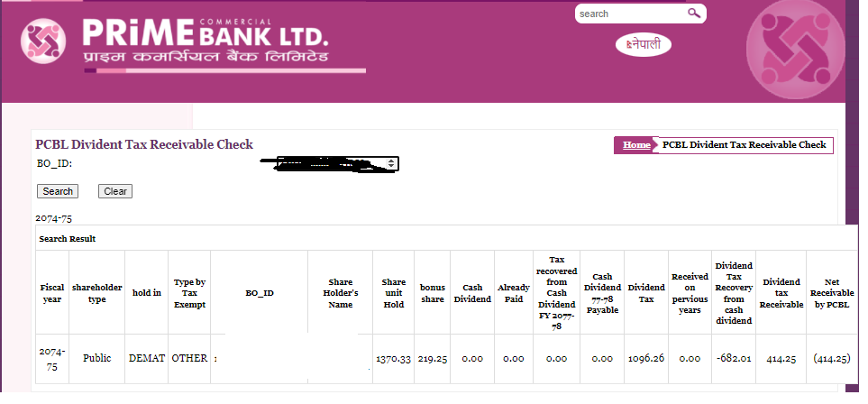Open the Home breadcrumb link
Image resolution: width=868 pixels, height=404 pixels.
(635, 145)
